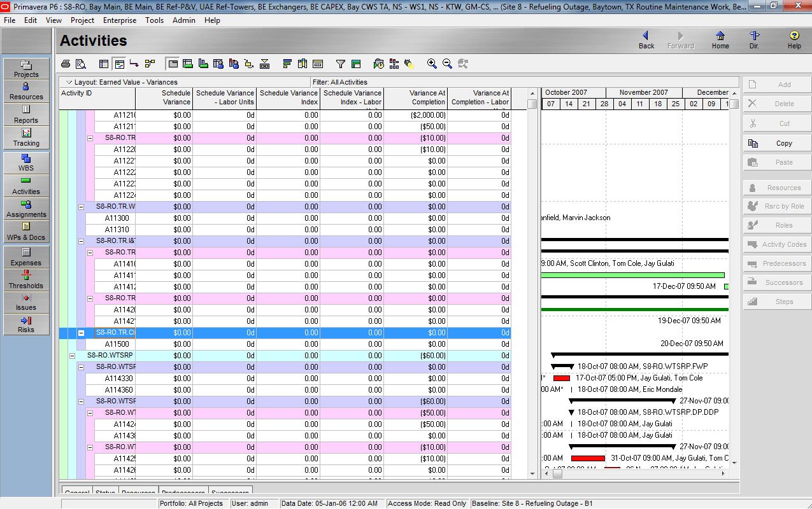Open the Enterprise menu
Image resolution: width=812 pixels, height=509 pixels.
pyautogui.click(x=120, y=20)
